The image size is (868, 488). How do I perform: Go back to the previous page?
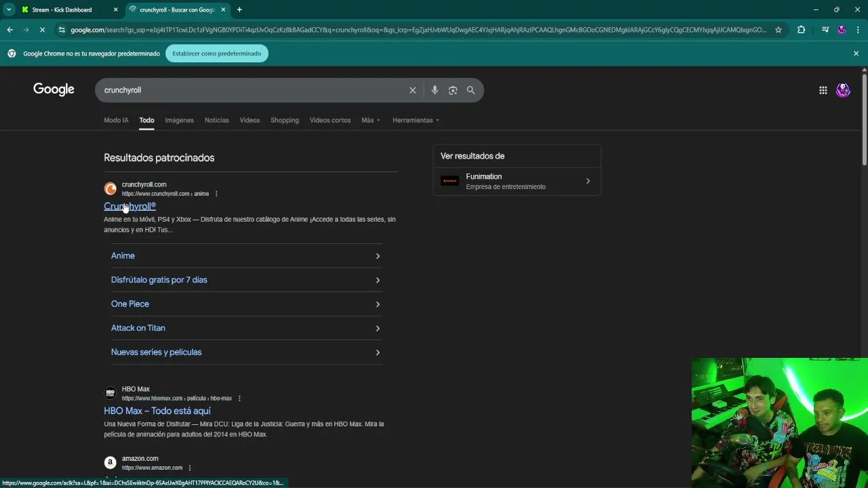pos(9,30)
